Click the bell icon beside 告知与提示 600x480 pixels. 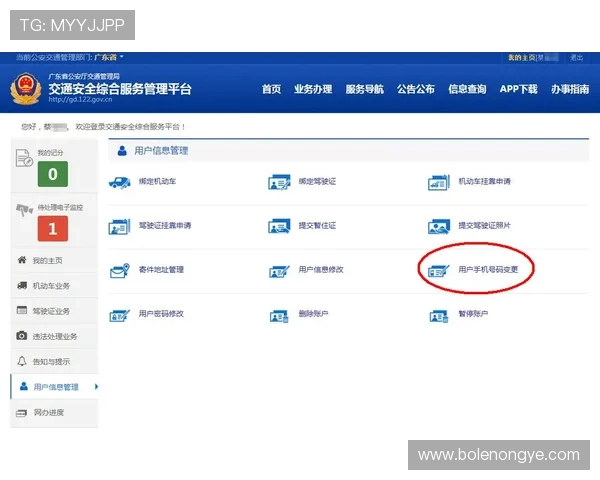pos(22,361)
